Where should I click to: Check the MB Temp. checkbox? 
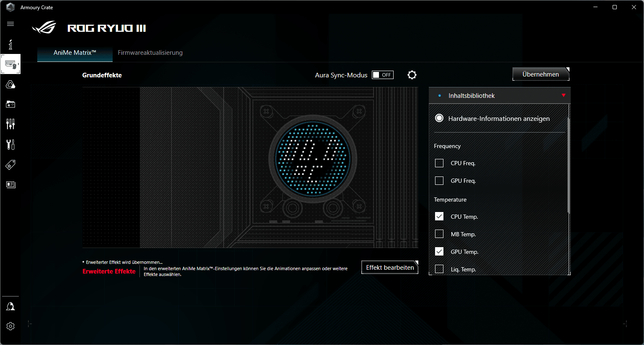439,234
